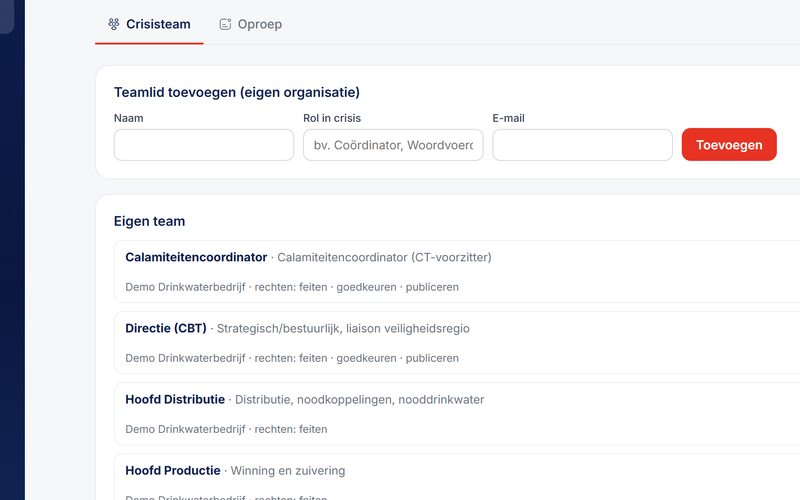Click the Oproep tab icon

225,24
